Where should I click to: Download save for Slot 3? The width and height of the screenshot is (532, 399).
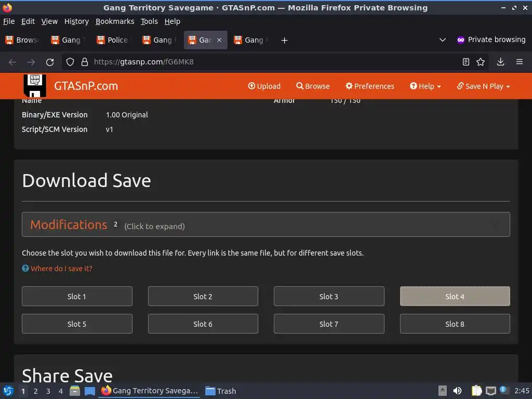329,296
